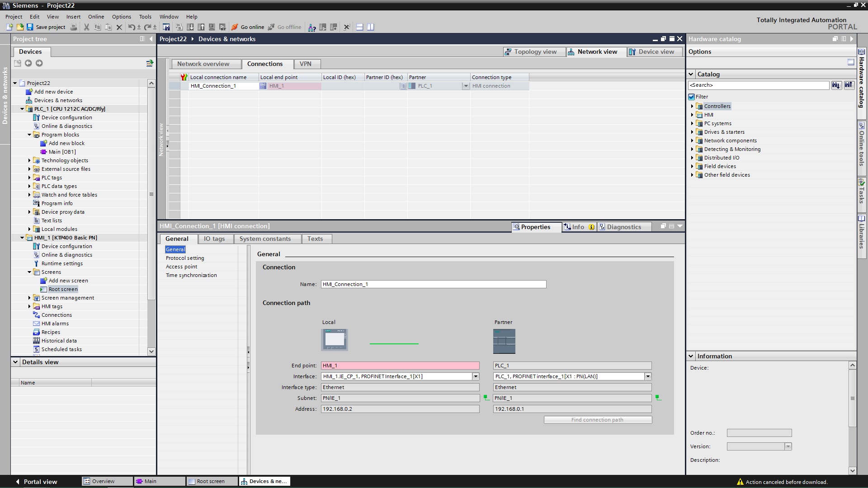The height and width of the screenshot is (488, 868).
Task: Open the Online menu
Action: coord(96,17)
